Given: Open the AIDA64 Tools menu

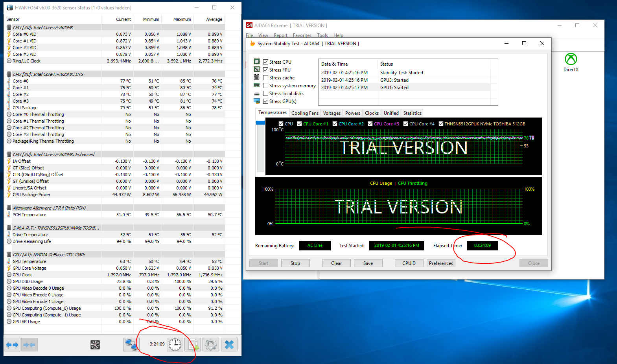Looking at the screenshot, I should 322,35.
